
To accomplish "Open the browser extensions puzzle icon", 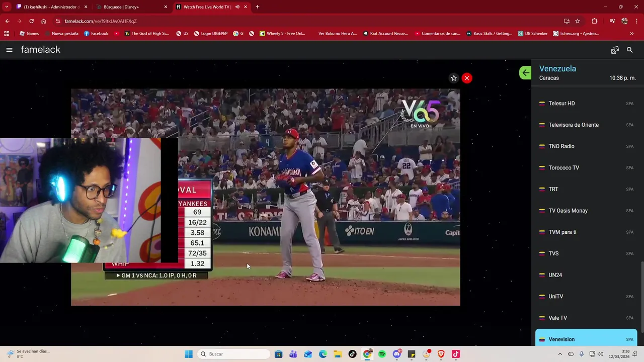I will coord(595,21).
